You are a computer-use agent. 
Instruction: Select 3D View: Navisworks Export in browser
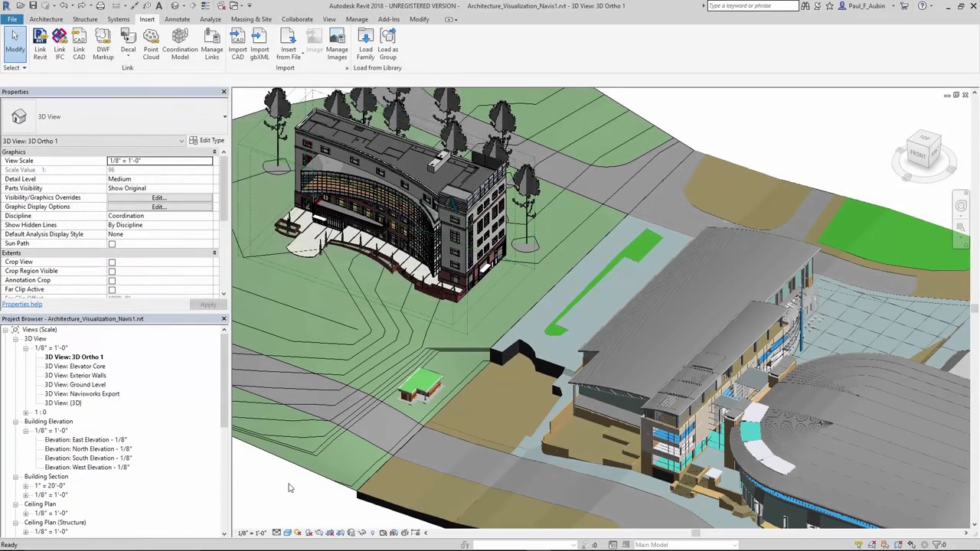(x=82, y=394)
